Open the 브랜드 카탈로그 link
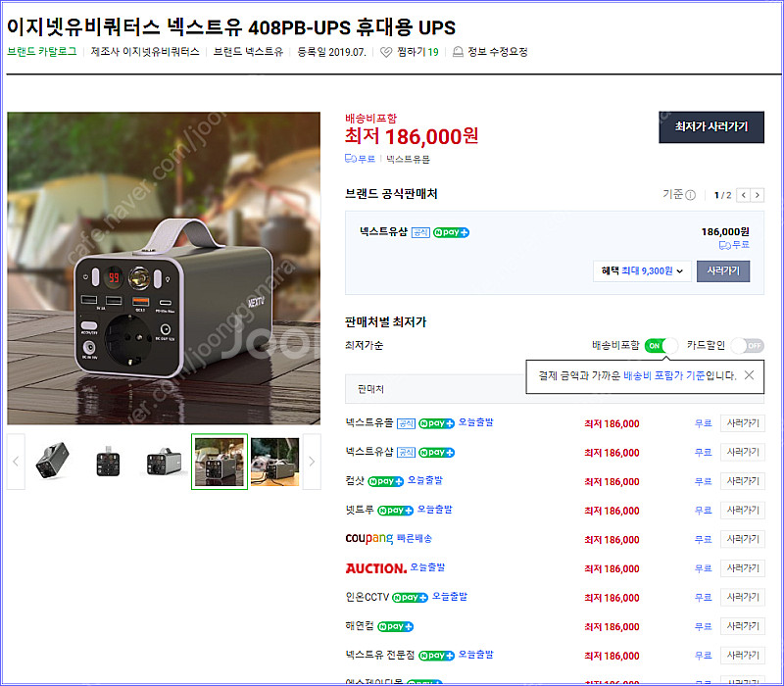Viewport: 784px width, 686px height. [x=42, y=52]
